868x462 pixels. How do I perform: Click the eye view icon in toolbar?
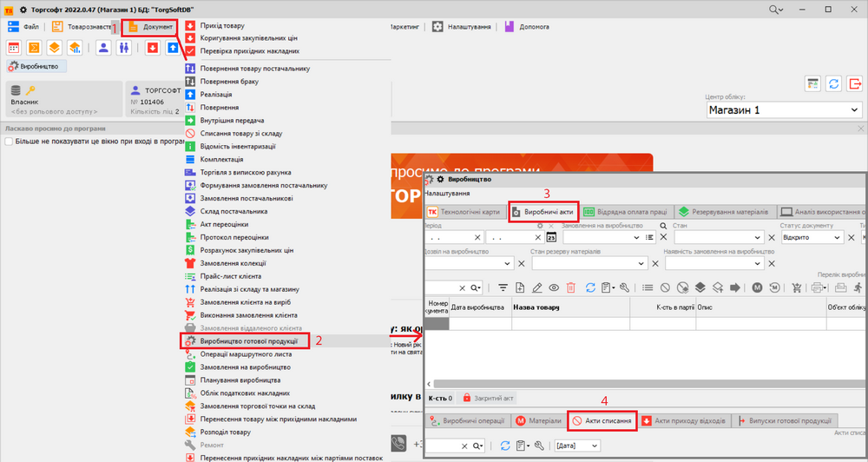tap(554, 287)
